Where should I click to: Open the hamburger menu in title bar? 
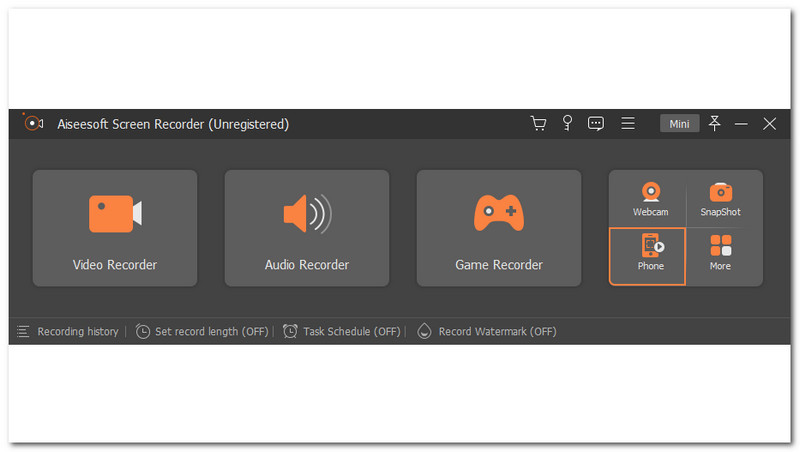(628, 123)
